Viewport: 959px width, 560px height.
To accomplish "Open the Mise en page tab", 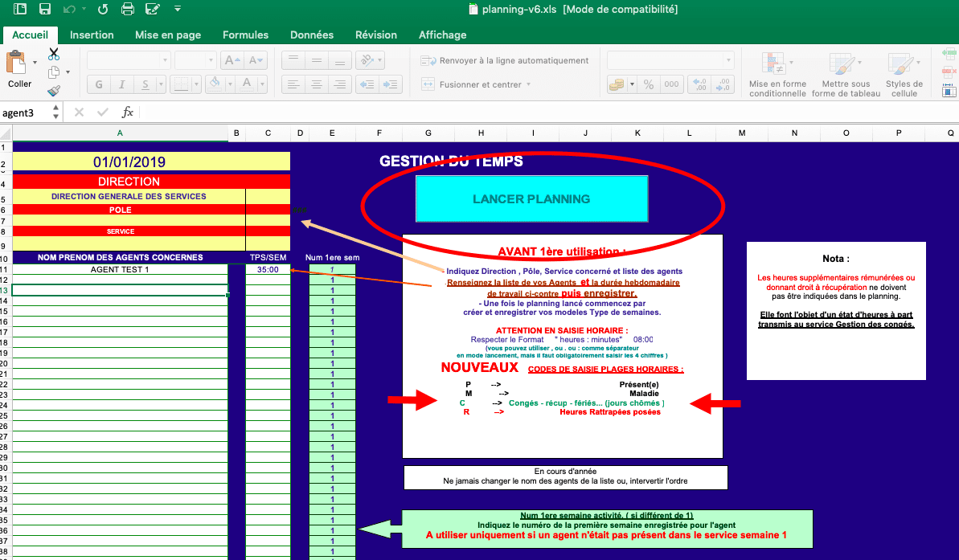I will (168, 35).
